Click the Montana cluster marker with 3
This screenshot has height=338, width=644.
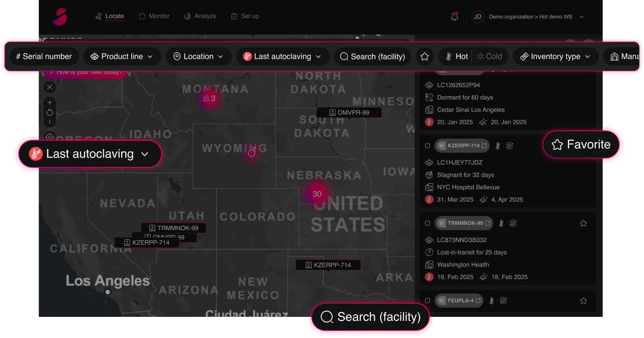210,99
